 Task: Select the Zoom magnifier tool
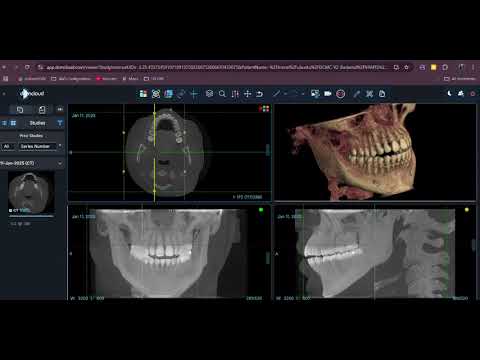(x=222, y=94)
